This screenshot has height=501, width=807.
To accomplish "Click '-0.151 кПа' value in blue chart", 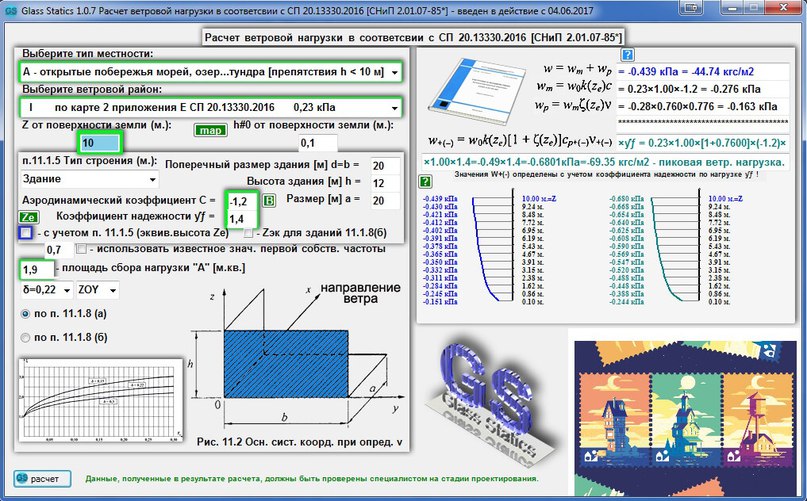I will point(441,302).
